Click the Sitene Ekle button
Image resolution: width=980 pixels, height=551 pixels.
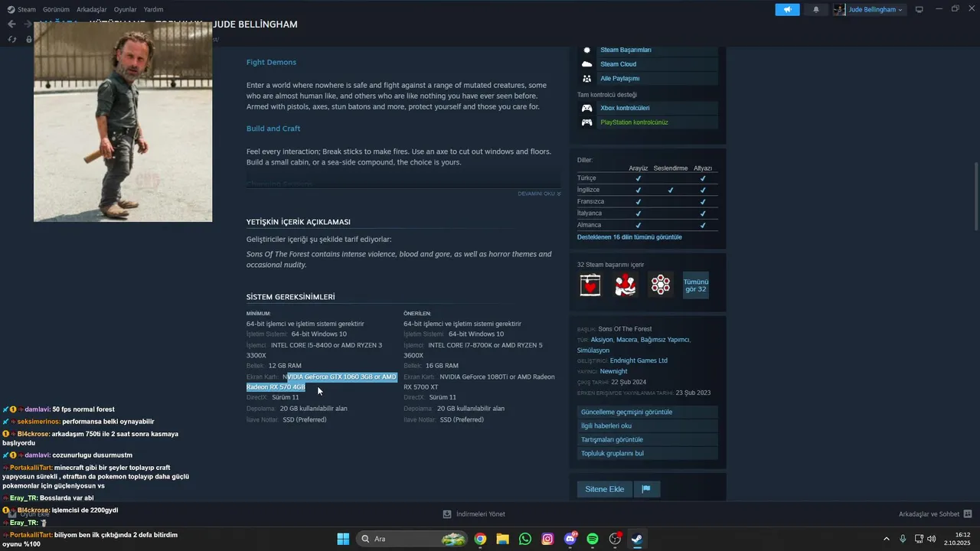click(x=605, y=489)
